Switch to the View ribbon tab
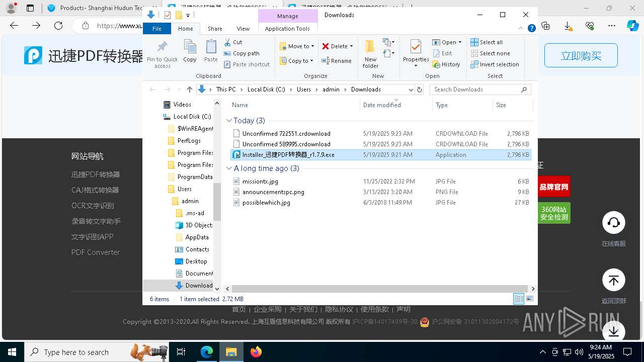 (x=243, y=29)
